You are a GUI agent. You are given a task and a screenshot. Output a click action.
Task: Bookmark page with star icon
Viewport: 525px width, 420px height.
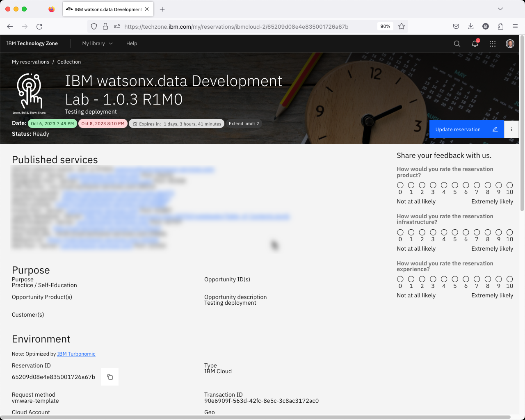coord(402,26)
